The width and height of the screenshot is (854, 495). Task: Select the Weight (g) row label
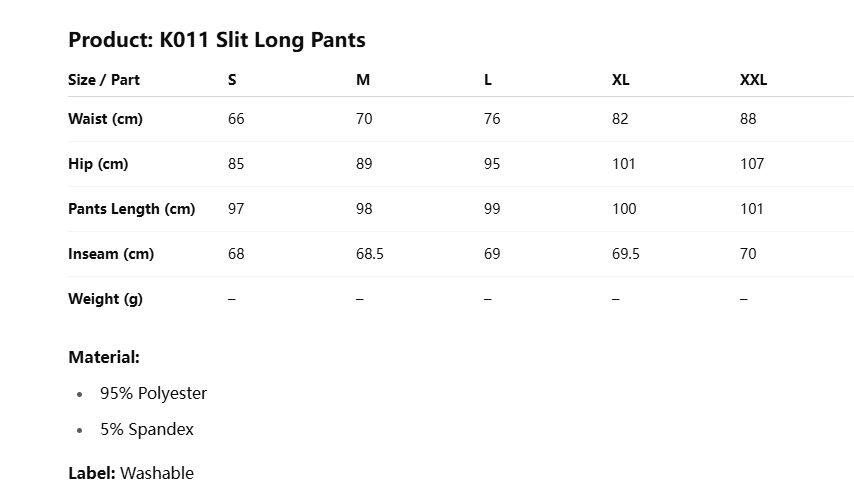pos(105,299)
